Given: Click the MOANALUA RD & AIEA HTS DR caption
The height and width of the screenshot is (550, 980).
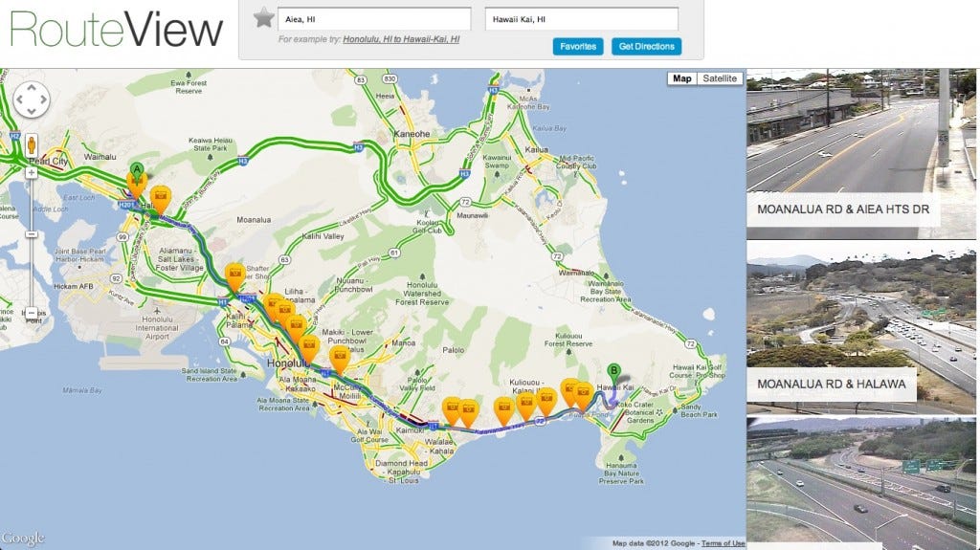Looking at the screenshot, I should coord(843,209).
